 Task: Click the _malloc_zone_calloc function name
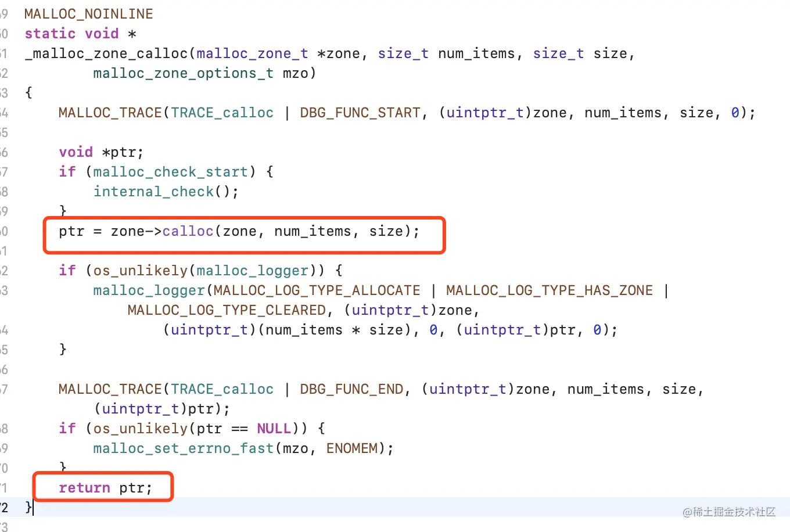coord(106,53)
